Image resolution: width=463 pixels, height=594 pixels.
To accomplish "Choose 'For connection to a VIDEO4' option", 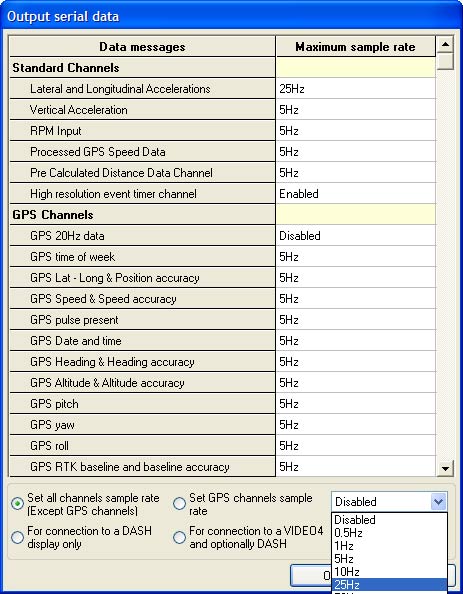I will (x=179, y=537).
